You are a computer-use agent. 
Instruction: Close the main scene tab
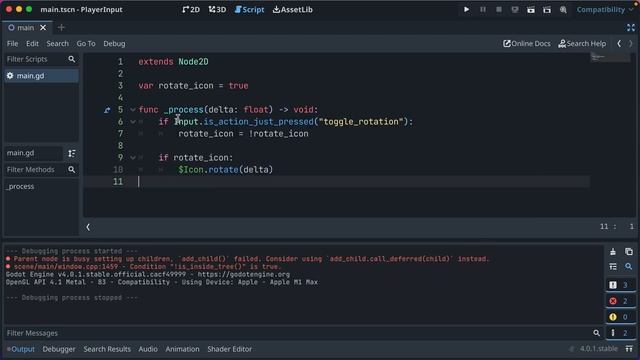pyautogui.click(x=43, y=27)
